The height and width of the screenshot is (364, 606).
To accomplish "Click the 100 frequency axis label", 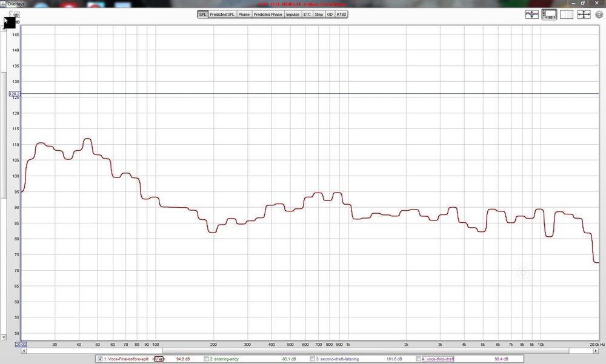I will click(155, 344).
